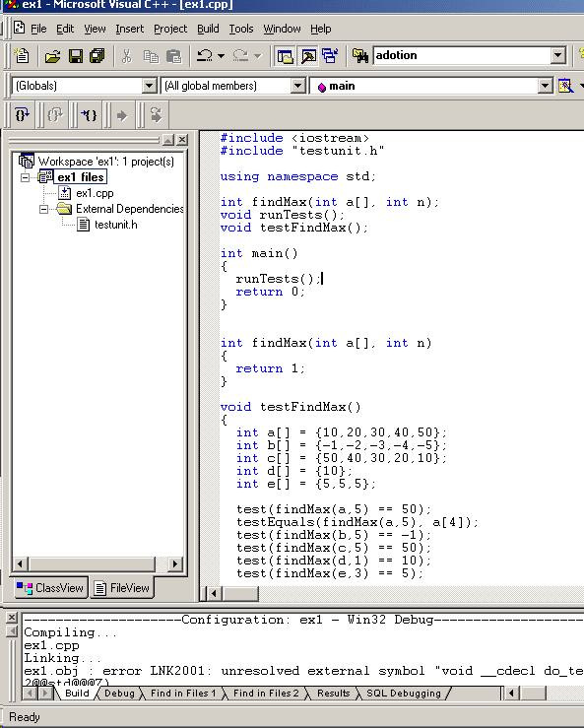Viewport: 584px width, 728px height.
Task: Click the workspace tree scroll-left arrow
Action: pos(20,564)
